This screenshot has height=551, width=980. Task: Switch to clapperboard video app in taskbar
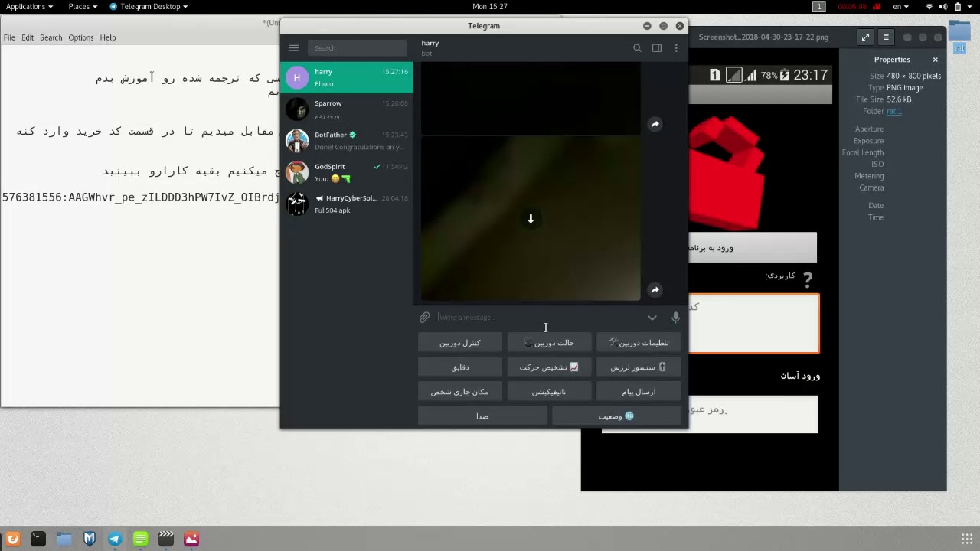click(x=166, y=540)
